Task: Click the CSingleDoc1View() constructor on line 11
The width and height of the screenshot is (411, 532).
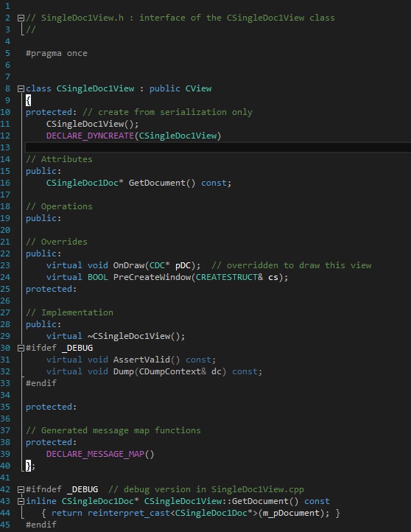Action: point(93,124)
